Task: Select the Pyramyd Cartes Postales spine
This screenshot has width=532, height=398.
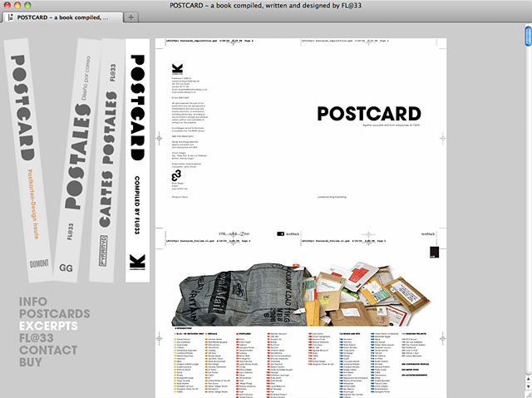Action: 107,160
